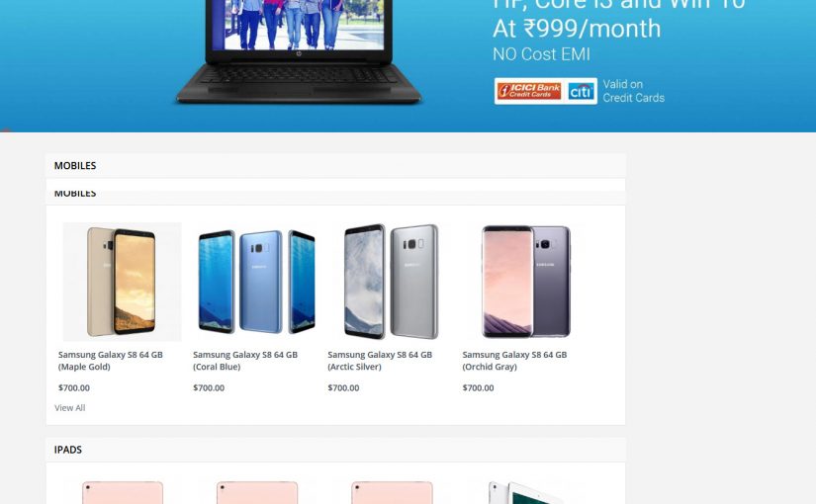The image size is (816, 504).
Task: Select the IPADS section heading
Action: pos(67,450)
